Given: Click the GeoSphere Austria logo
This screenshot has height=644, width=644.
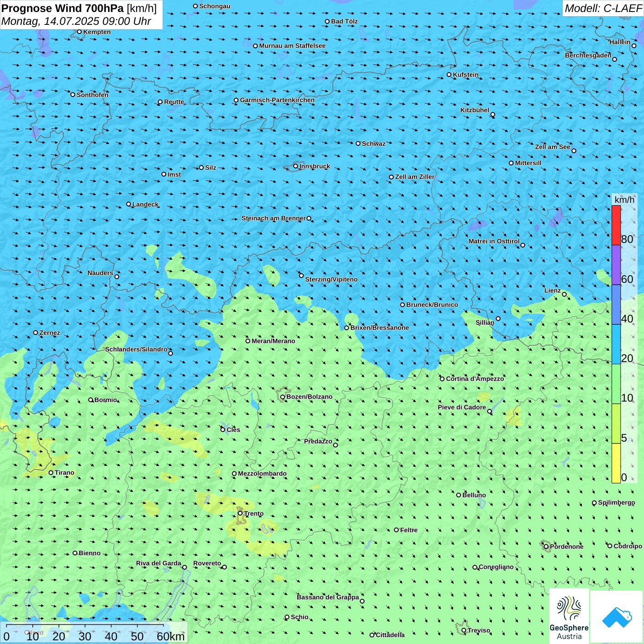Looking at the screenshot, I should 569,616.
